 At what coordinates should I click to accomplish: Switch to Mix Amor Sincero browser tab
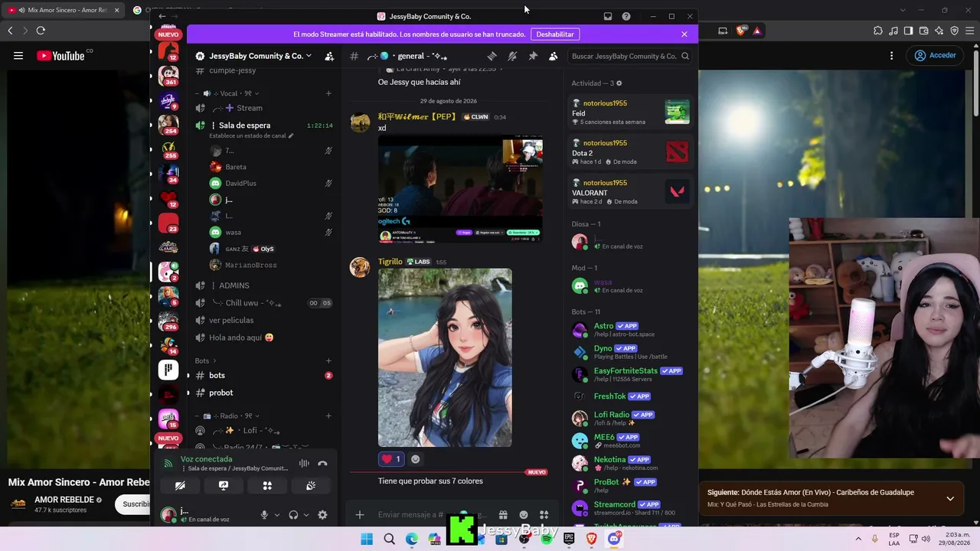click(x=64, y=10)
